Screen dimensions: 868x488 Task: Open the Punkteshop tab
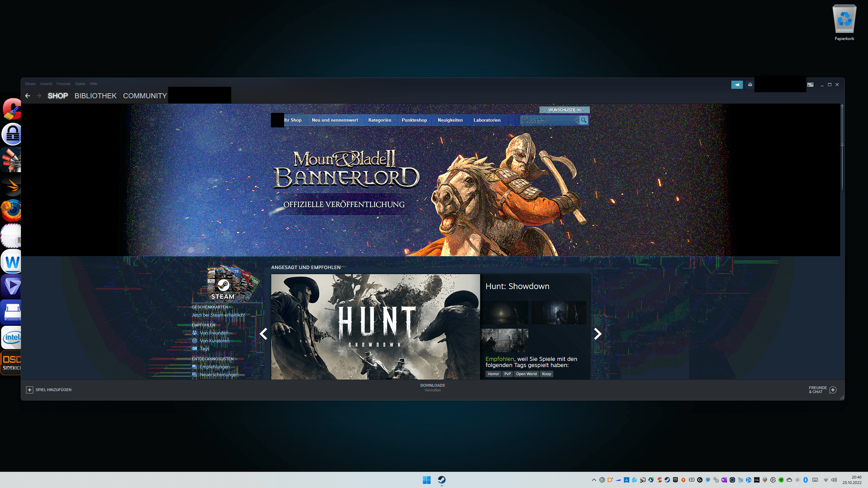pos(414,120)
